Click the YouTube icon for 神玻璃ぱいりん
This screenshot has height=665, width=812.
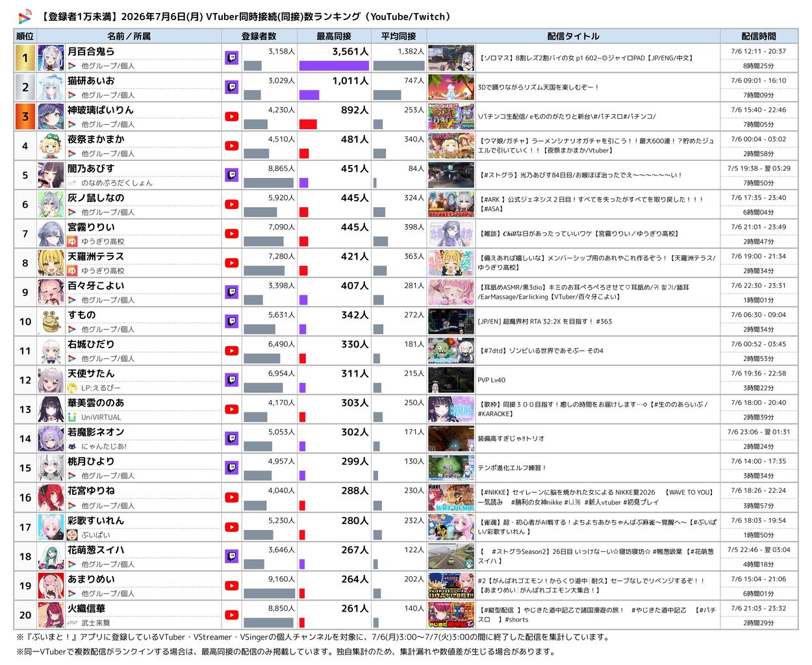pyautogui.click(x=231, y=117)
